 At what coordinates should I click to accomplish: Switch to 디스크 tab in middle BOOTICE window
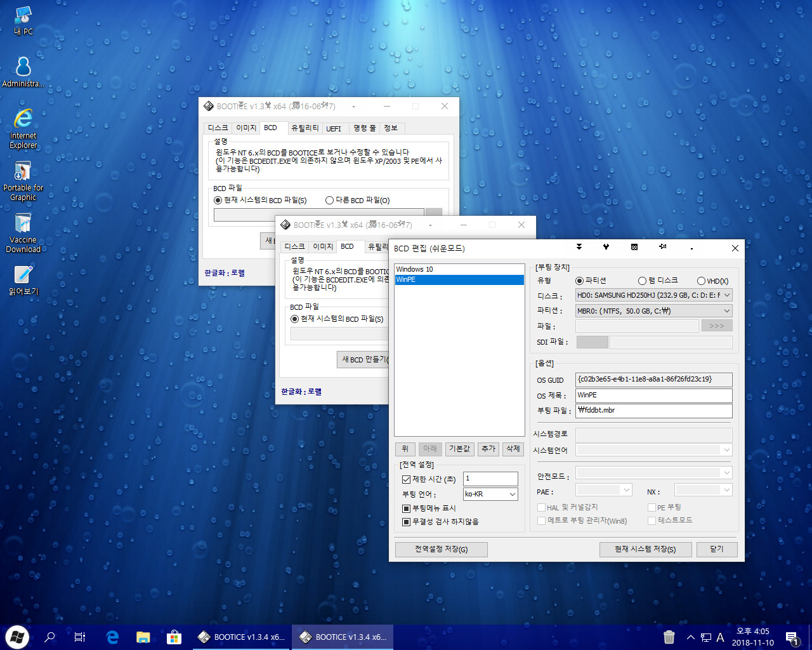coord(294,247)
